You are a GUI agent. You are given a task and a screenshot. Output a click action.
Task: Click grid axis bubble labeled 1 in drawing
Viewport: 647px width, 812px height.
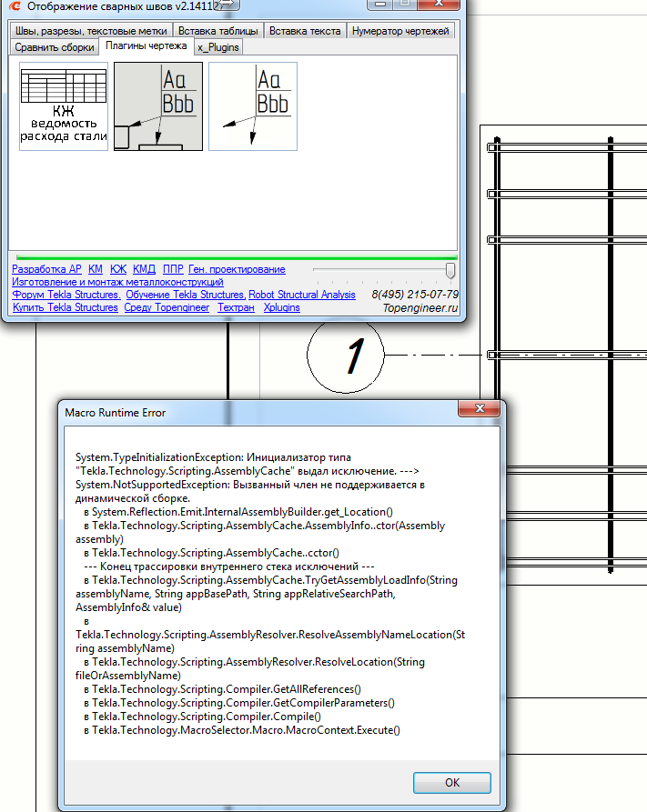(x=346, y=356)
